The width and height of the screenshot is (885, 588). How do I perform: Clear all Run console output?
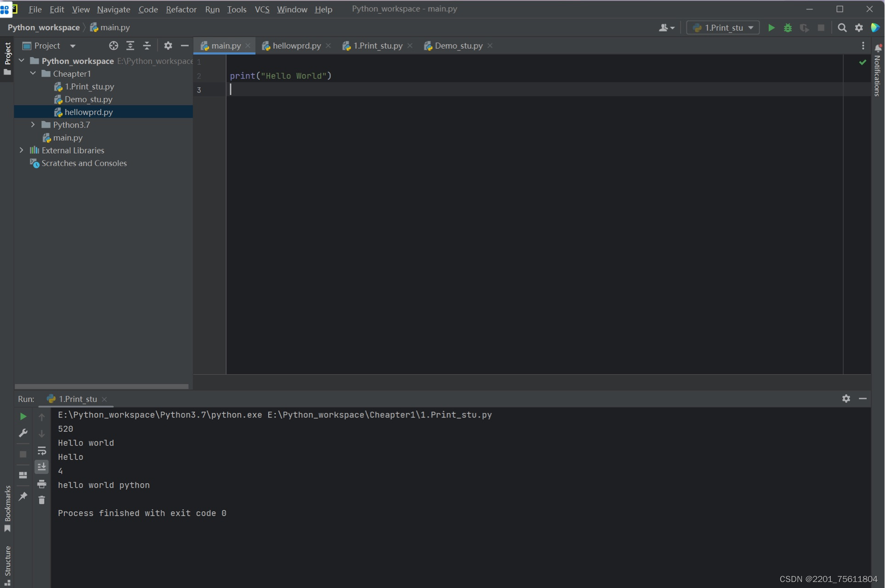42,500
